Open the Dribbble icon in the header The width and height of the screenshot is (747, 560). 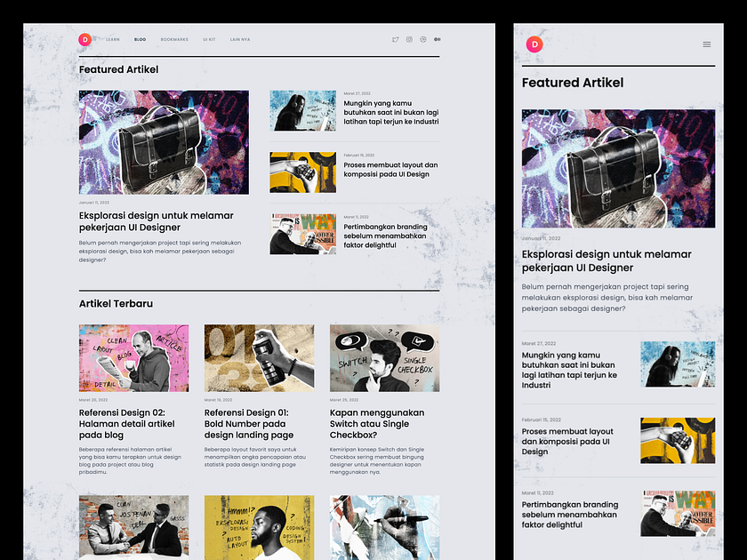423,39
